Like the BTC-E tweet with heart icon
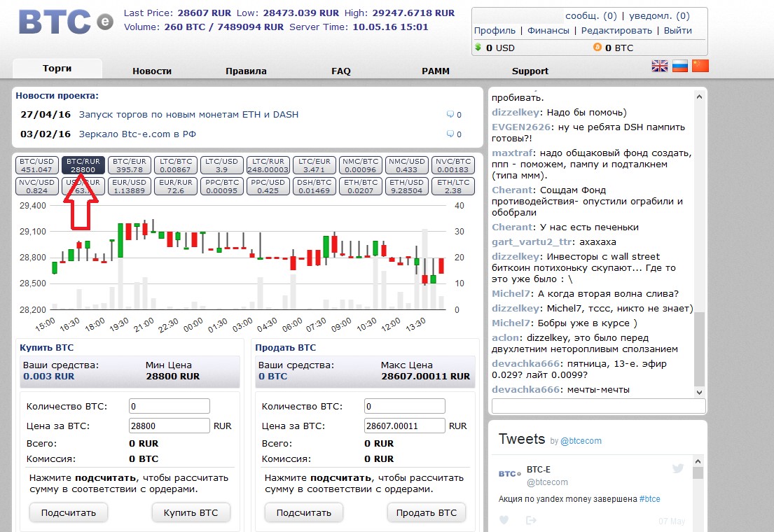774x532 pixels. [x=504, y=519]
